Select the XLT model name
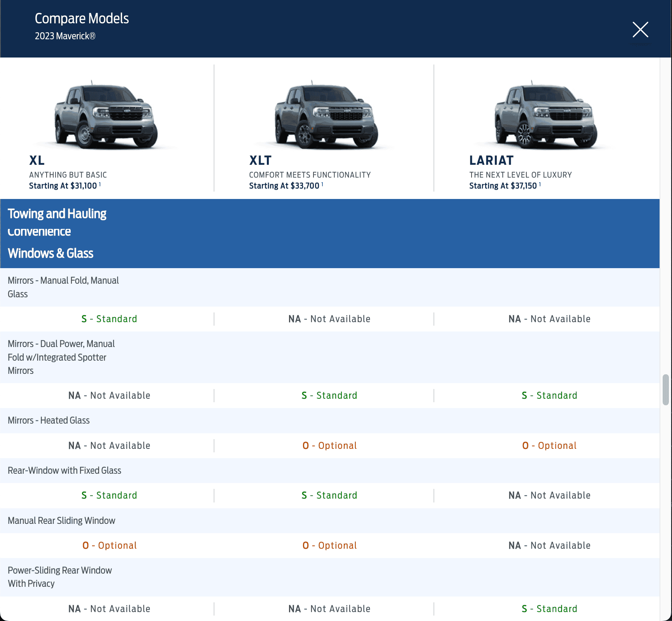Image resolution: width=672 pixels, height=621 pixels. (x=260, y=160)
